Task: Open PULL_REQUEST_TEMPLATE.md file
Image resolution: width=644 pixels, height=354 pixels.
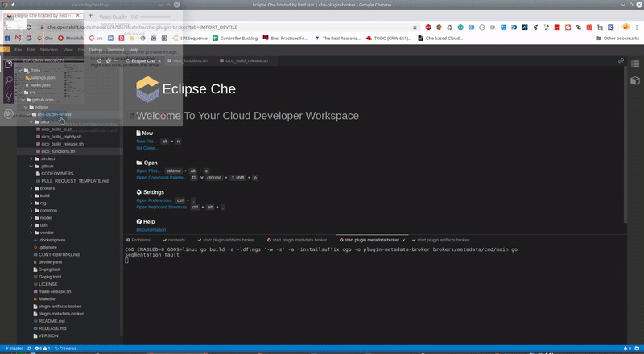Action: click(x=74, y=181)
